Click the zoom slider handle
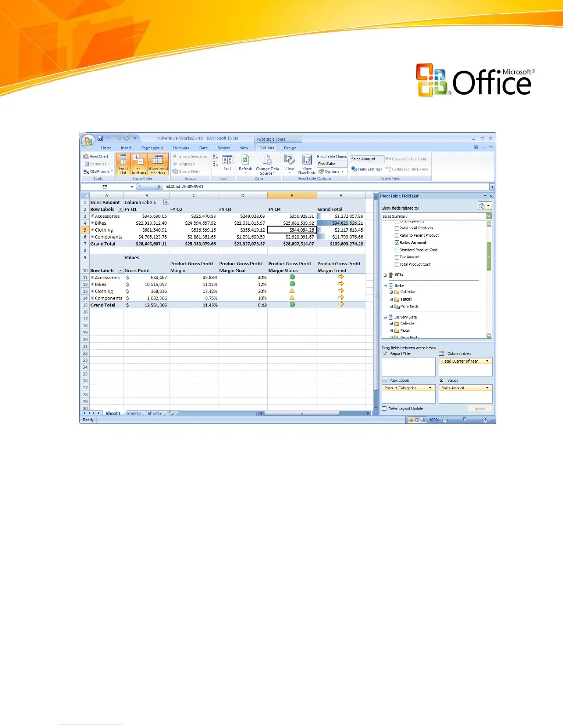Viewport: 563px width, 728px height. coord(465,420)
